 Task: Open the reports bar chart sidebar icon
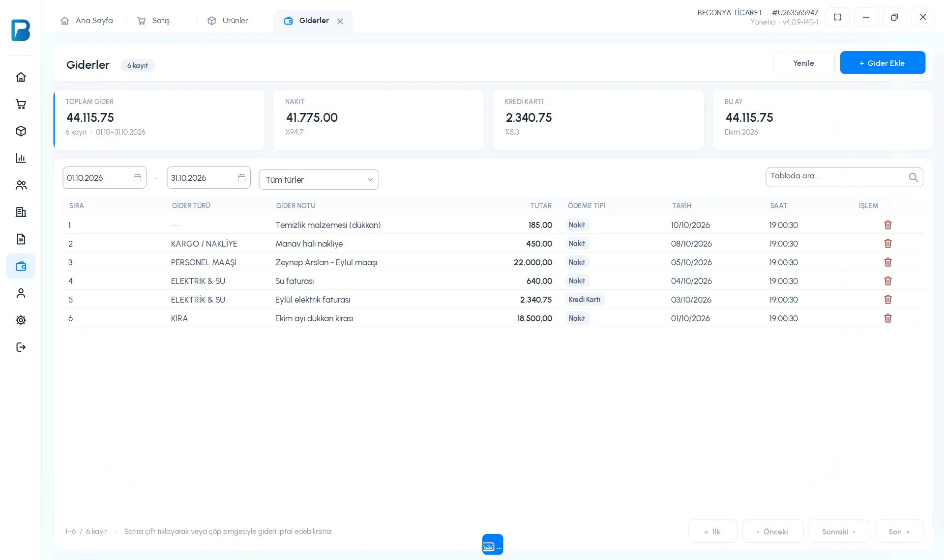[x=21, y=158]
